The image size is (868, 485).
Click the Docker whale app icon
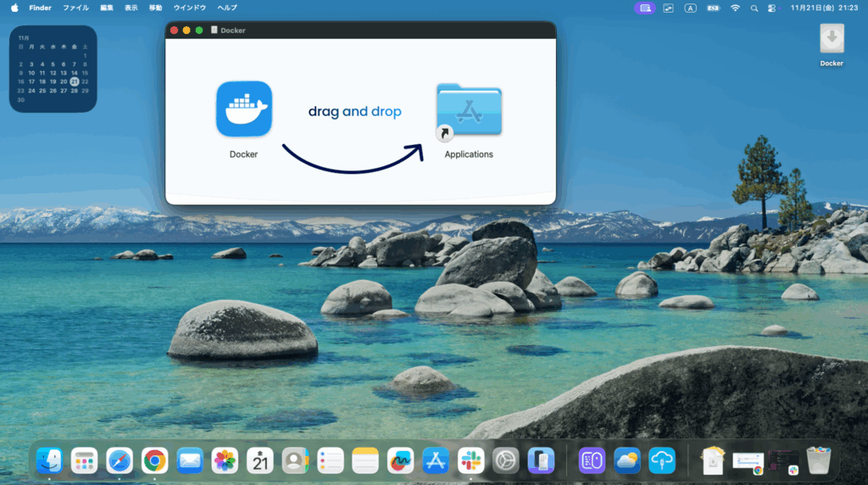coord(243,109)
